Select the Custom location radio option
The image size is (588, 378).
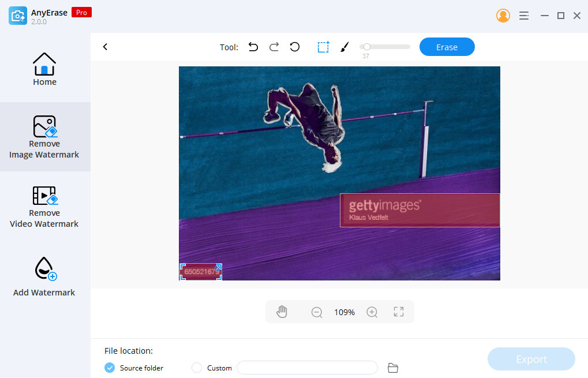[x=197, y=368]
